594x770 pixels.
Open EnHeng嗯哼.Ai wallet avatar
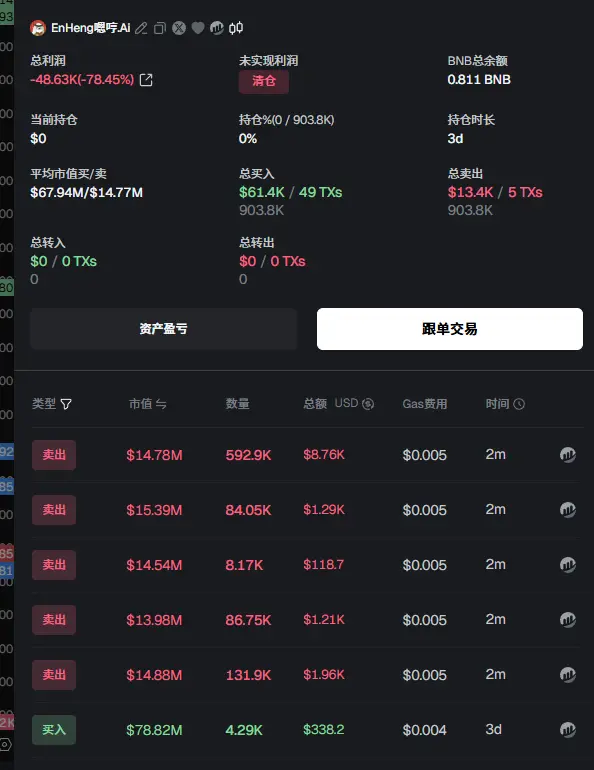tap(38, 28)
